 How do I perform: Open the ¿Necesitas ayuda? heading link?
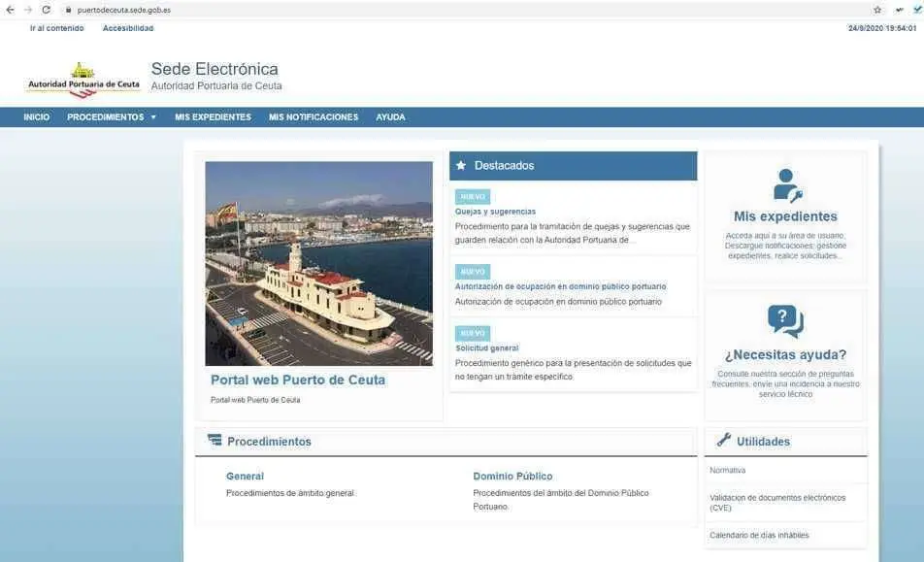point(785,354)
